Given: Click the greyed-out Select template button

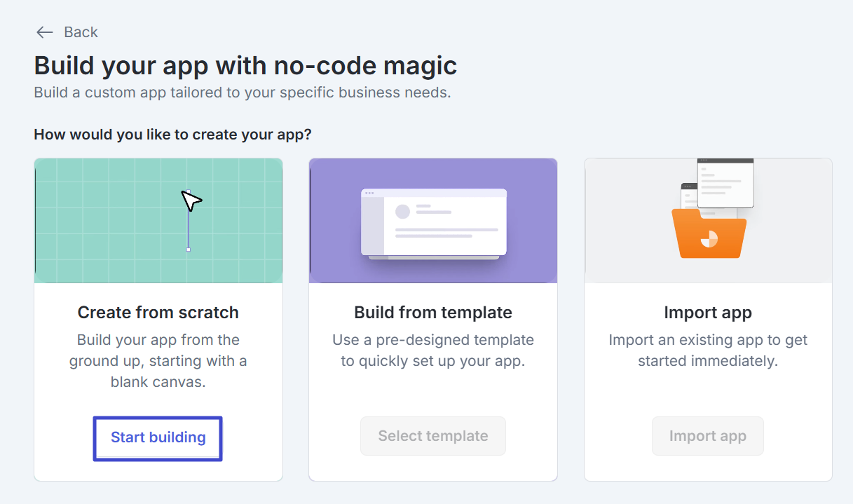Looking at the screenshot, I should coord(433,436).
